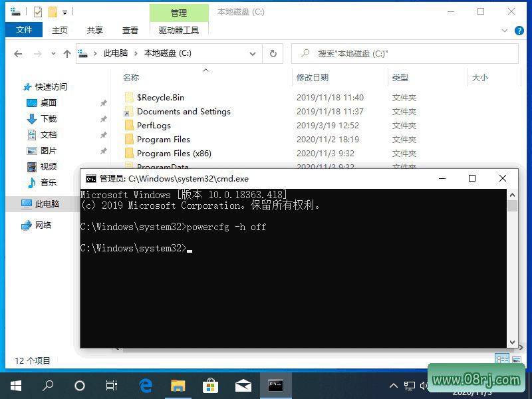This screenshot has height=399, width=532.
Task: Click the Command Prompt taskbar icon
Action: tap(275, 386)
